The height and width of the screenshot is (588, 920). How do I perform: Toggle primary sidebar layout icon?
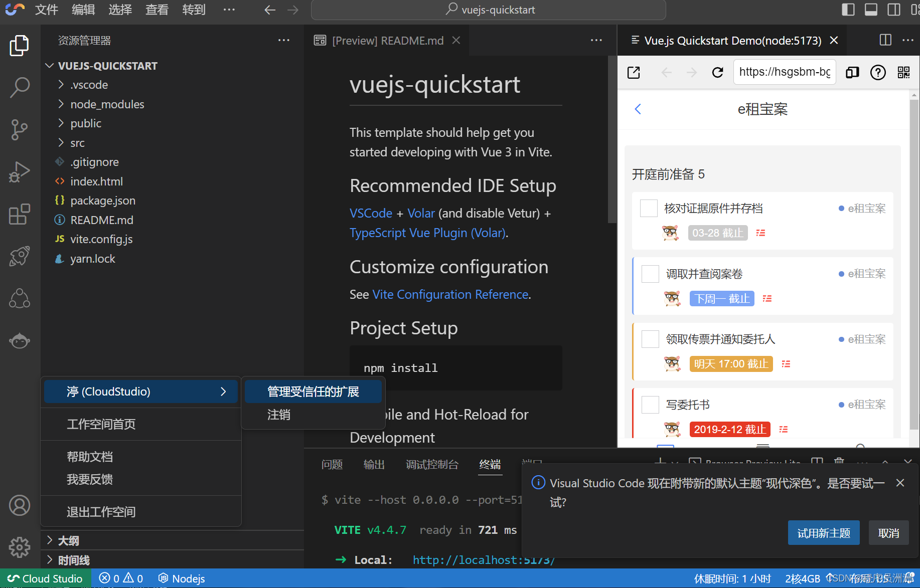click(848, 10)
